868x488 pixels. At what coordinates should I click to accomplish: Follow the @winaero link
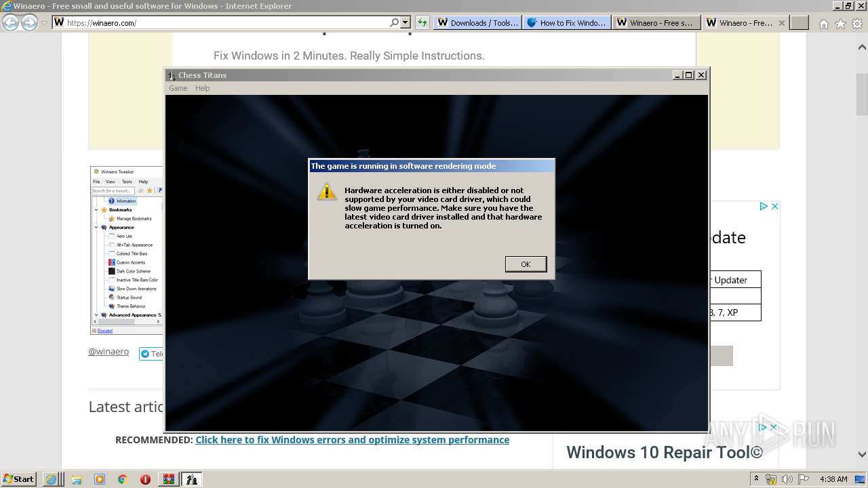[108, 352]
